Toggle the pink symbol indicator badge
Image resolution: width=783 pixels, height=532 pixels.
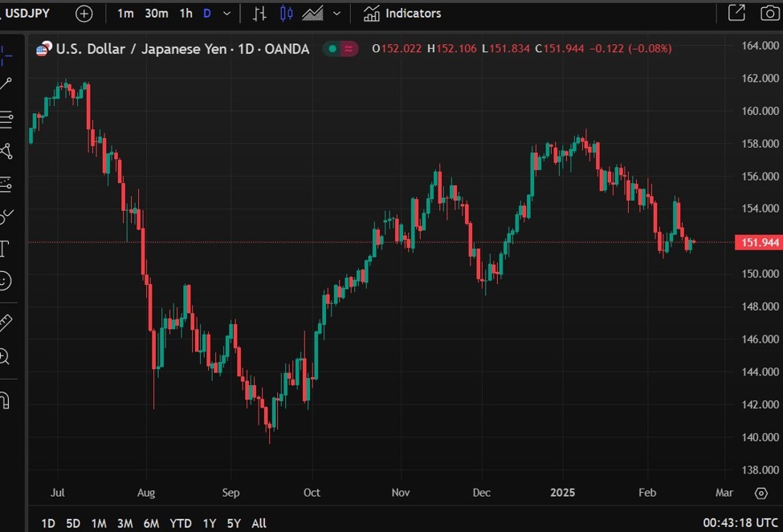click(x=349, y=49)
